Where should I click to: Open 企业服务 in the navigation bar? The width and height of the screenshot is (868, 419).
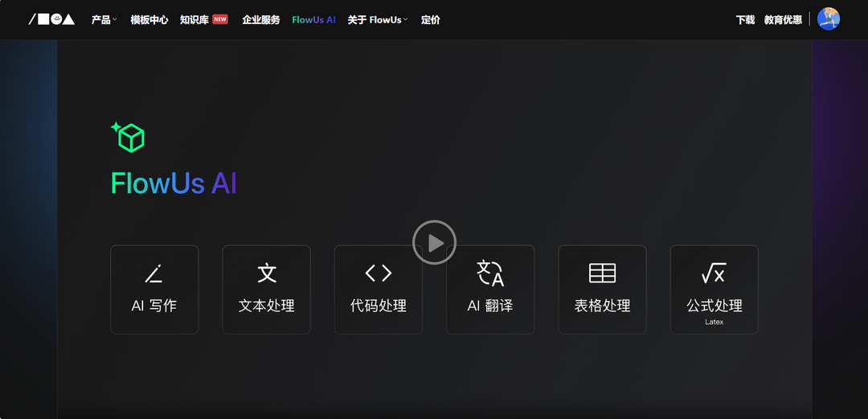pyautogui.click(x=261, y=20)
